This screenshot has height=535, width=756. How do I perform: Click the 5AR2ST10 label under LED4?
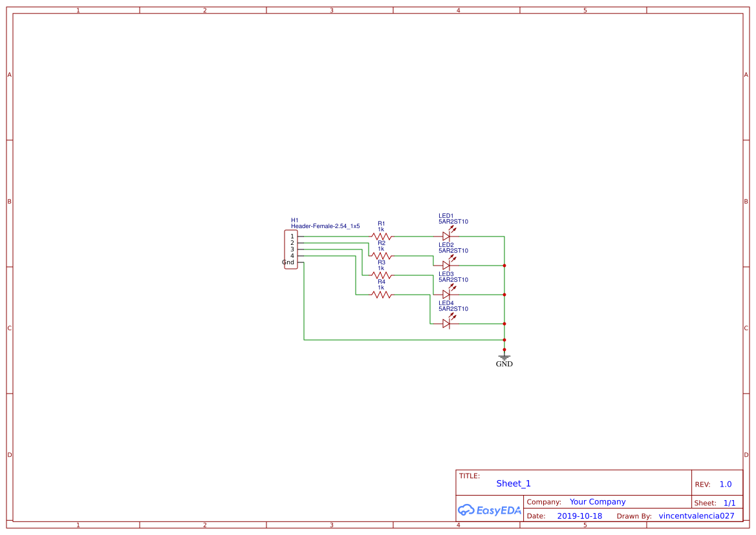click(x=453, y=309)
